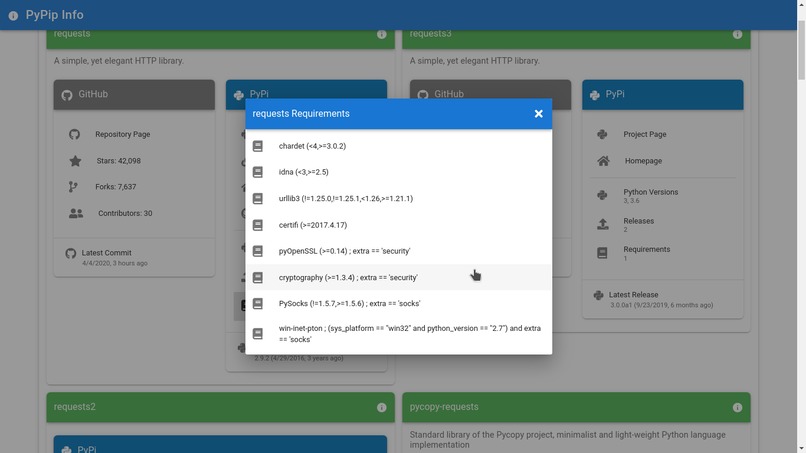Image resolution: width=806 pixels, height=453 pixels.
Task: Click Contributors: 30 text
Action: [x=125, y=213]
